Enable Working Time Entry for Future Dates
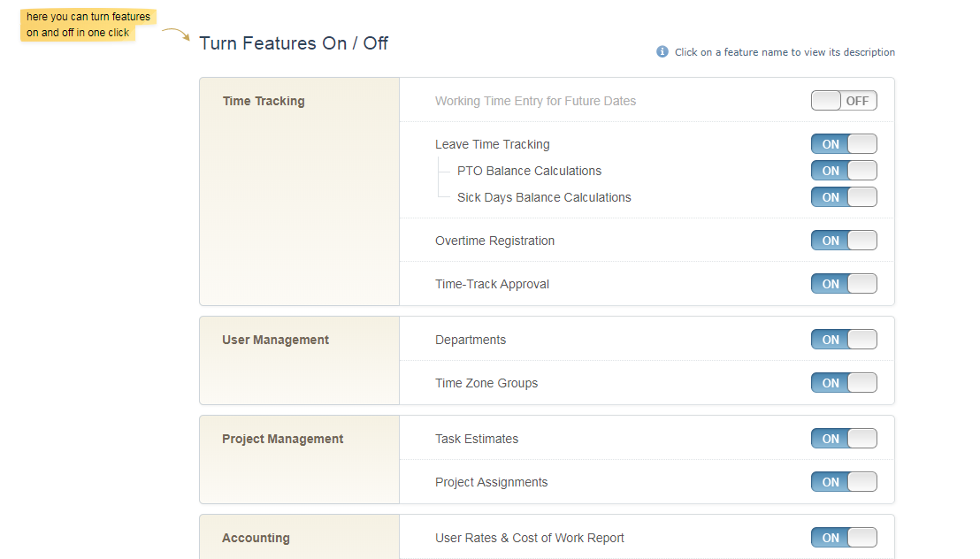This screenshot has height=559, width=980. coord(844,101)
